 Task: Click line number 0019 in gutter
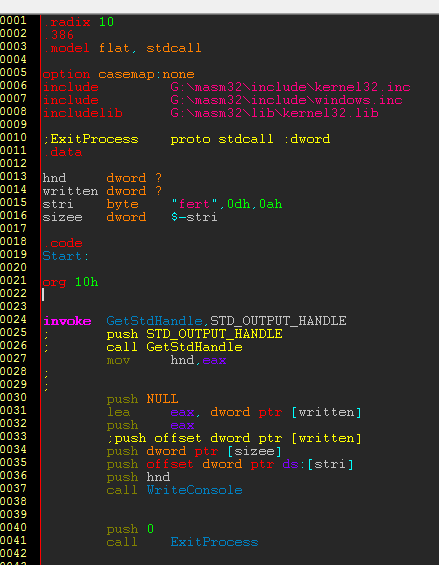click(13, 255)
